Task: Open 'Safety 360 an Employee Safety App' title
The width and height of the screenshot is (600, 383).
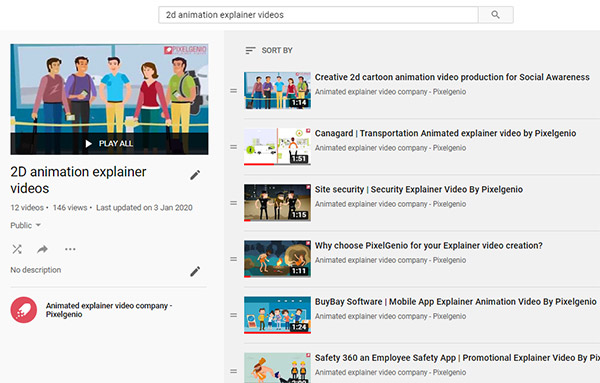Action: [x=457, y=358]
